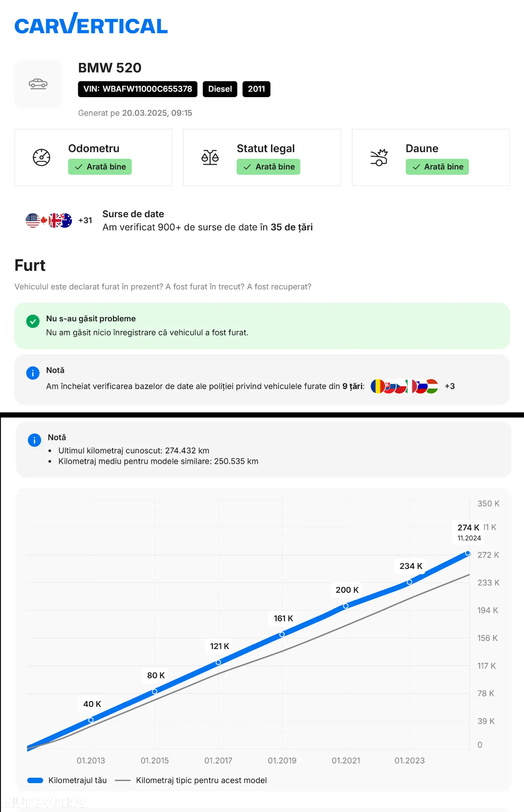Image resolution: width=524 pixels, height=812 pixels.
Task: Click the info icon beside mileage note
Action: pos(35,440)
